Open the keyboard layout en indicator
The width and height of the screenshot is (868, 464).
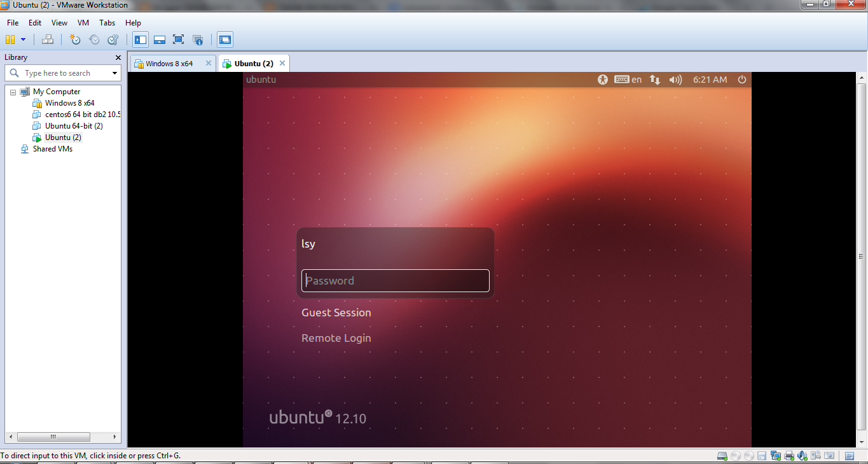[x=628, y=80]
